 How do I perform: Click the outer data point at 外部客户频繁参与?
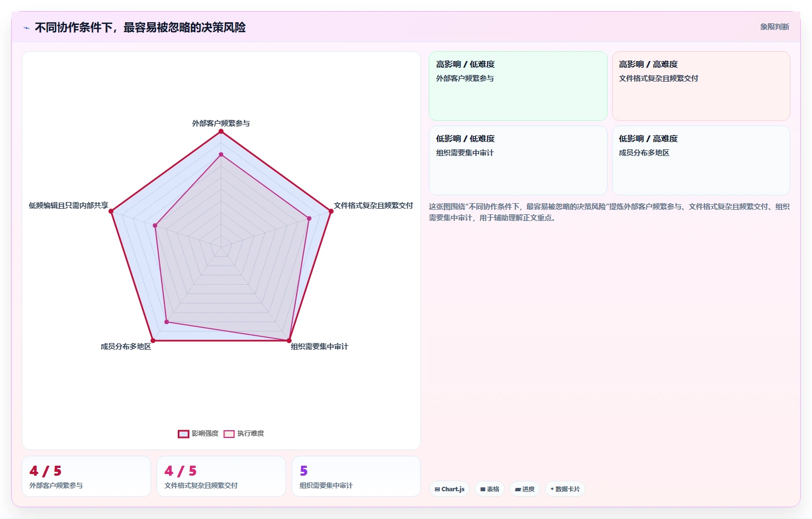pos(221,132)
